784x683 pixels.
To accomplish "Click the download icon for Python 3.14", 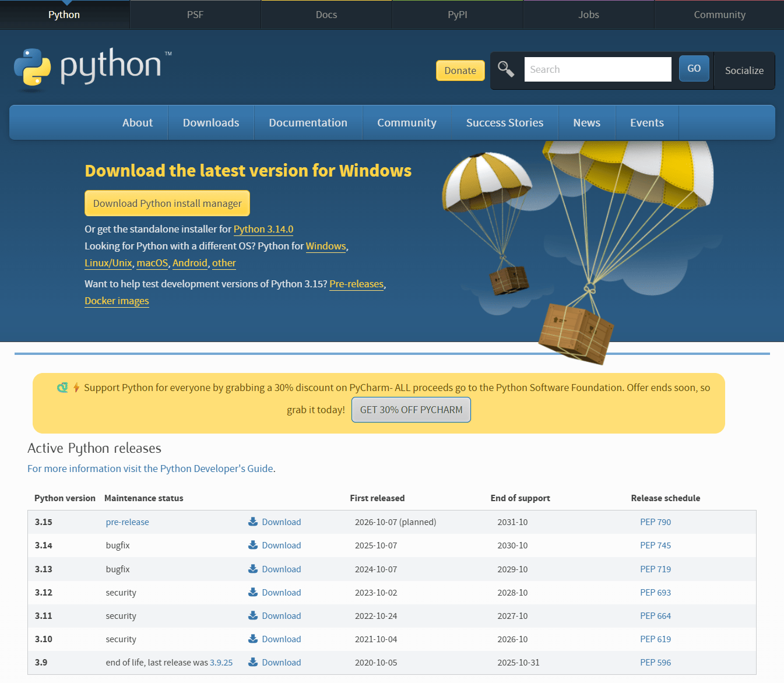I will tap(253, 545).
